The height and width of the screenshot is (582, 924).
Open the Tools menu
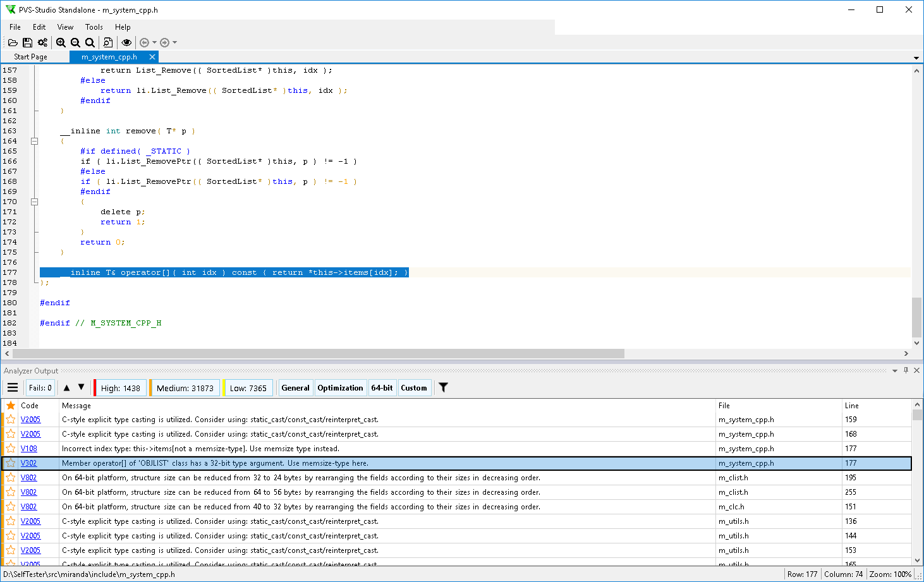point(94,27)
